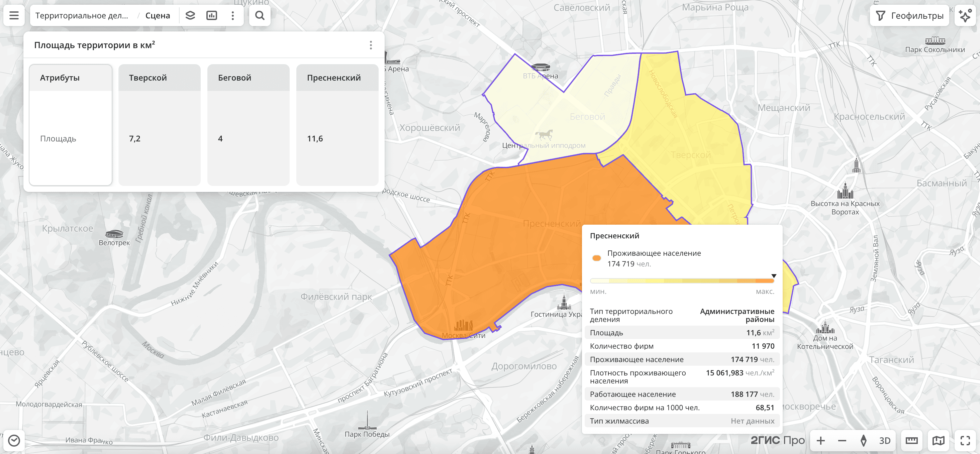
Task: Toggle fullscreen mode
Action: click(965, 440)
